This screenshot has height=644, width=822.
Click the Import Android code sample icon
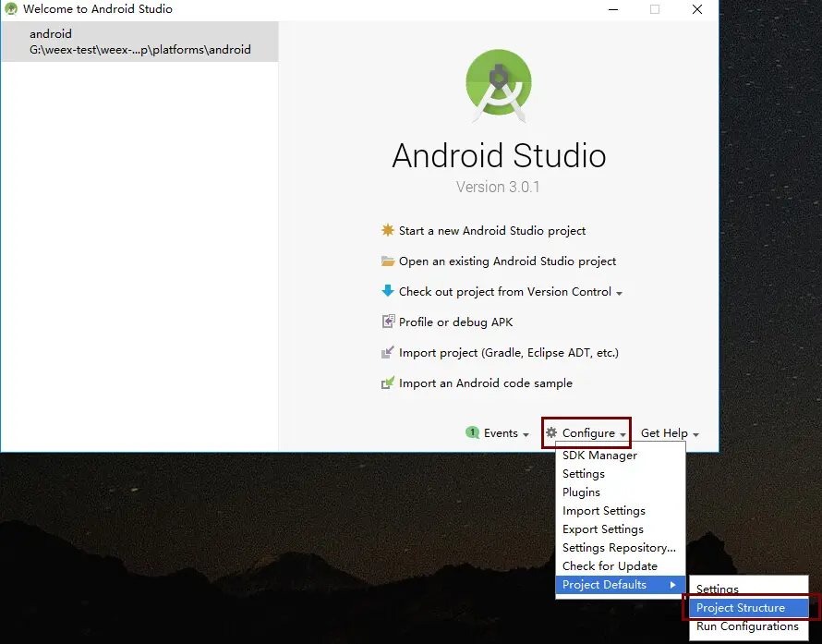[x=387, y=383]
